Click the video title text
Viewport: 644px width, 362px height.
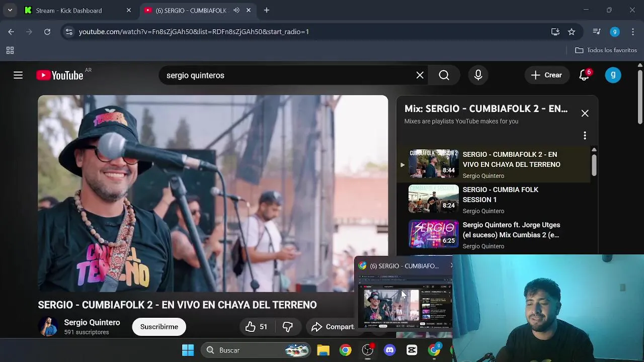(x=177, y=305)
